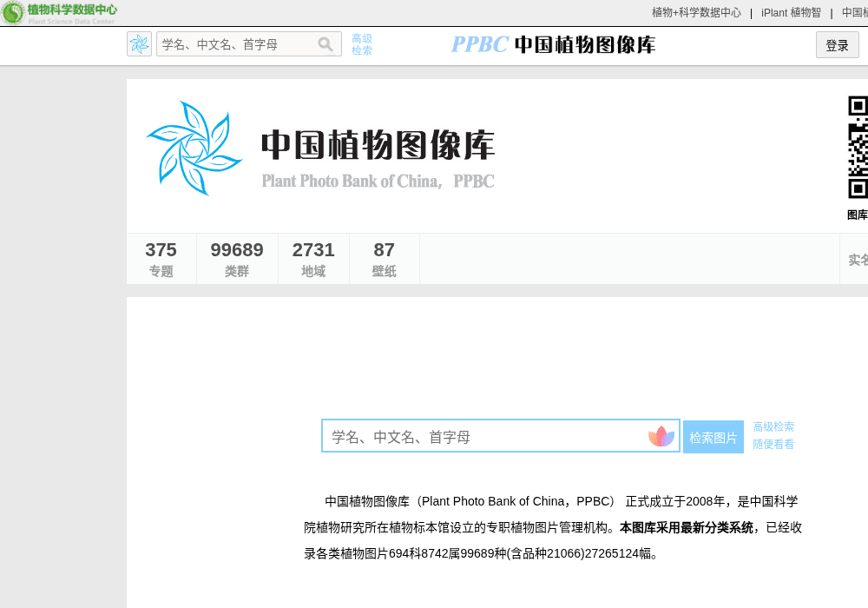Open the 99689 类群 tab

coord(237,259)
